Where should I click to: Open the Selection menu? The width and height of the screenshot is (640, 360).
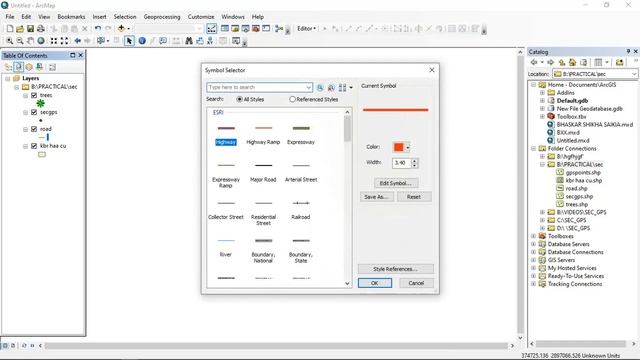click(x=125, y=17)
